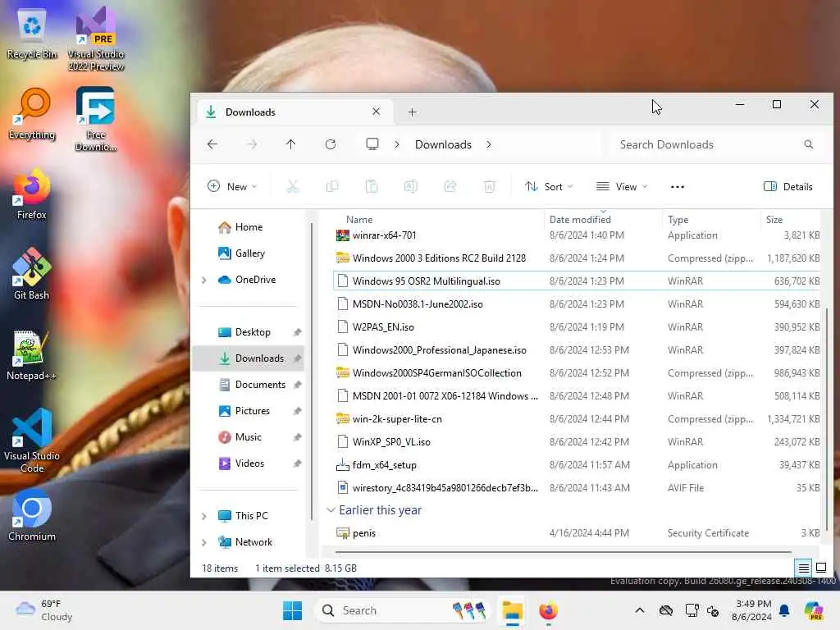Click the This PC monitor breadcrumb icon
The height and width of the screenshot is (630, 840).
click(372, 144)
